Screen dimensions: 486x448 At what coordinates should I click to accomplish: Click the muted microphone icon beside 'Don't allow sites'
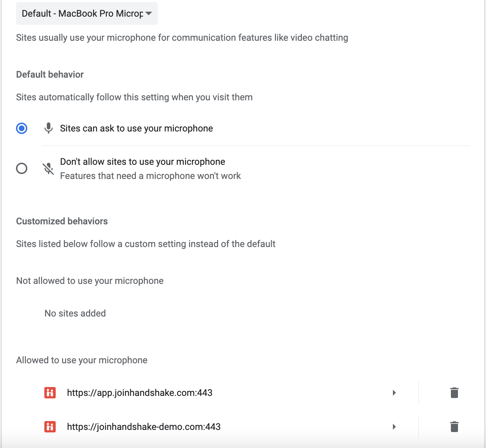pos(48,169)
